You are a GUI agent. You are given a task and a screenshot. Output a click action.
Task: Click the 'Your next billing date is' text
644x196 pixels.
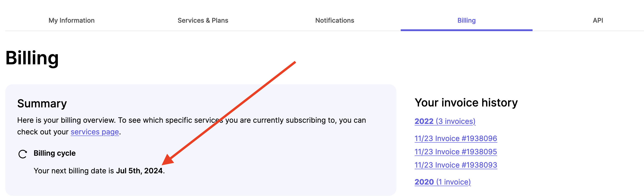pyautogui.click(x=74, y=171)
